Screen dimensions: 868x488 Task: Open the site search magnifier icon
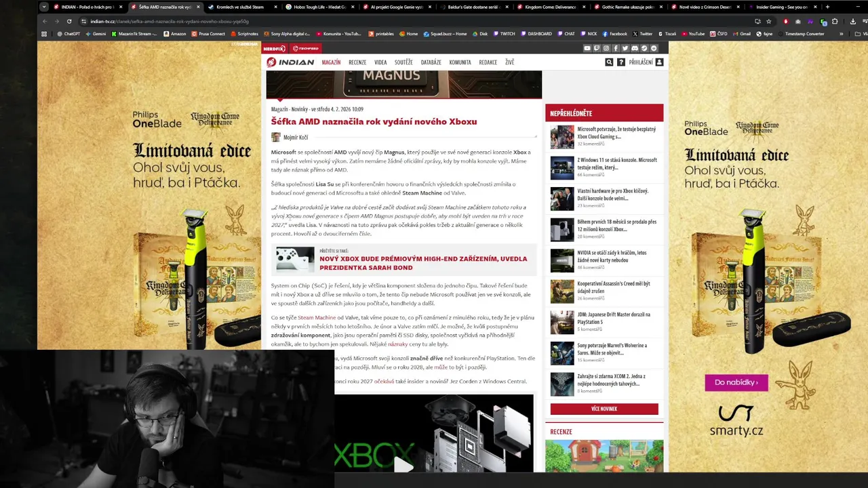click(x=609, y=62)
